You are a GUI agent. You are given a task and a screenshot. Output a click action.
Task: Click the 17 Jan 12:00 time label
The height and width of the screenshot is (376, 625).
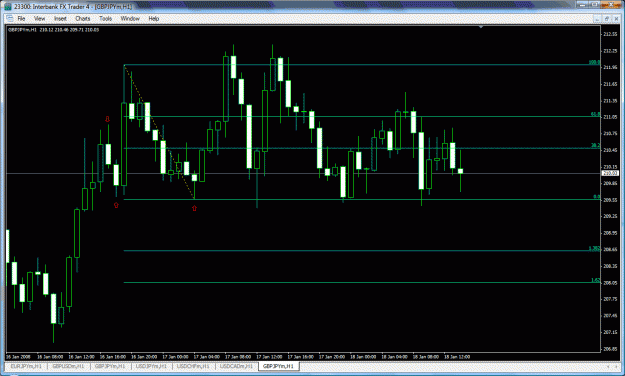pyautogui.click(x=269, y=356)
